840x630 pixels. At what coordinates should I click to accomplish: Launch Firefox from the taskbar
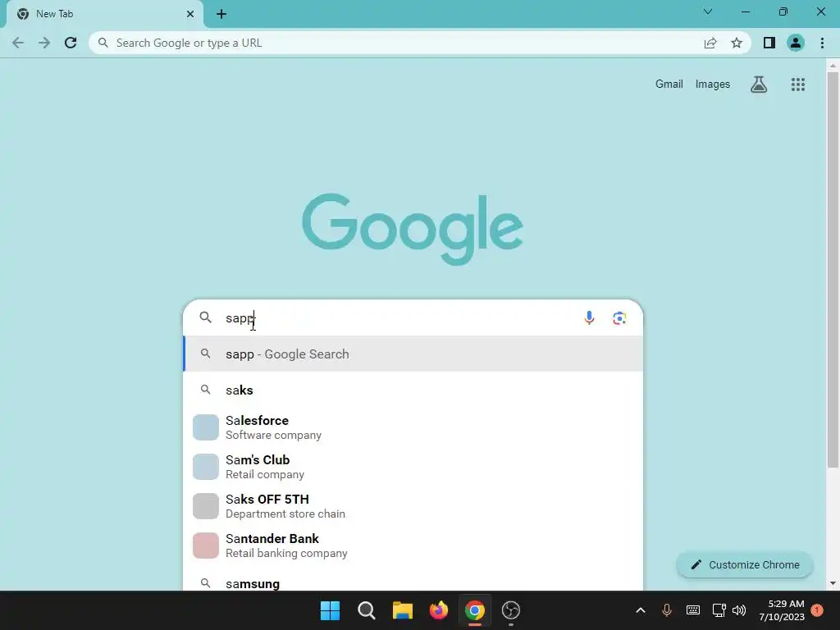439,610
